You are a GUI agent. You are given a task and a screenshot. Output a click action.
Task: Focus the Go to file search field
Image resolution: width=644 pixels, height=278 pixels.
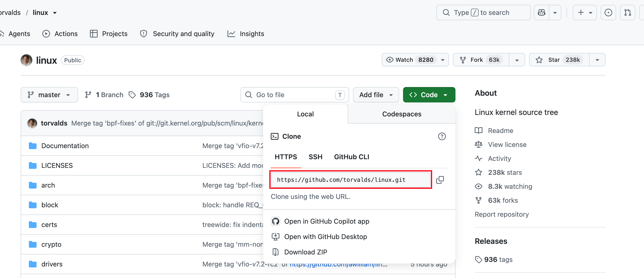(295, 95)
